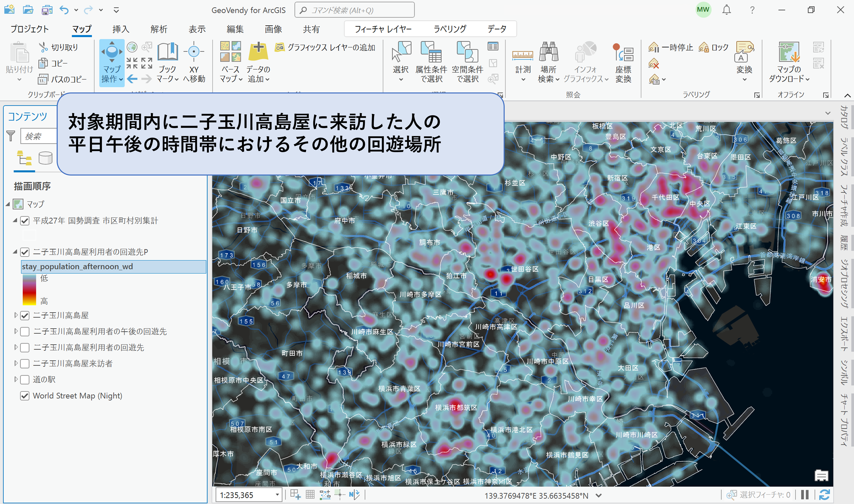
Task: Open the customize quick access toolbar dropdown
Action: click(x=116, y=10)
